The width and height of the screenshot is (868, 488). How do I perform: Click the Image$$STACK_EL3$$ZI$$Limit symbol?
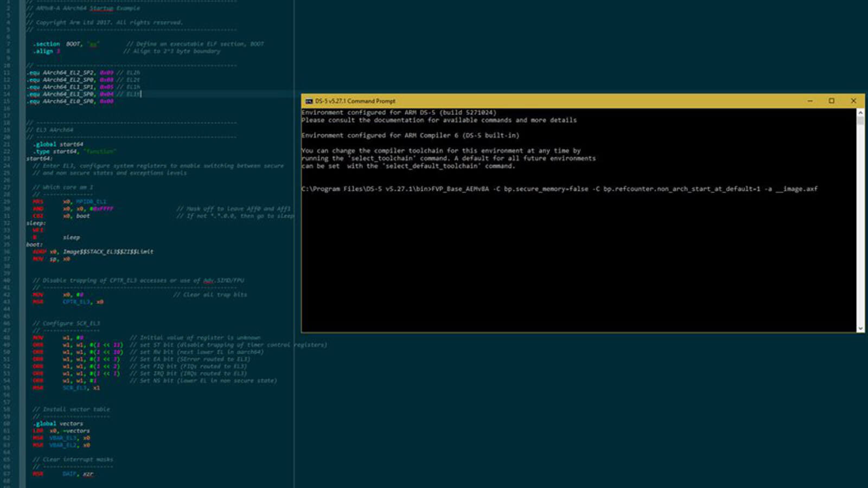point(108,252)
